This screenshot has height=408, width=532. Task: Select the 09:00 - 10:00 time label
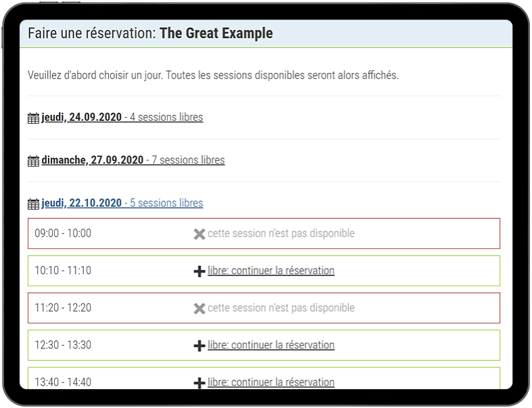click(x=63, y=233)
